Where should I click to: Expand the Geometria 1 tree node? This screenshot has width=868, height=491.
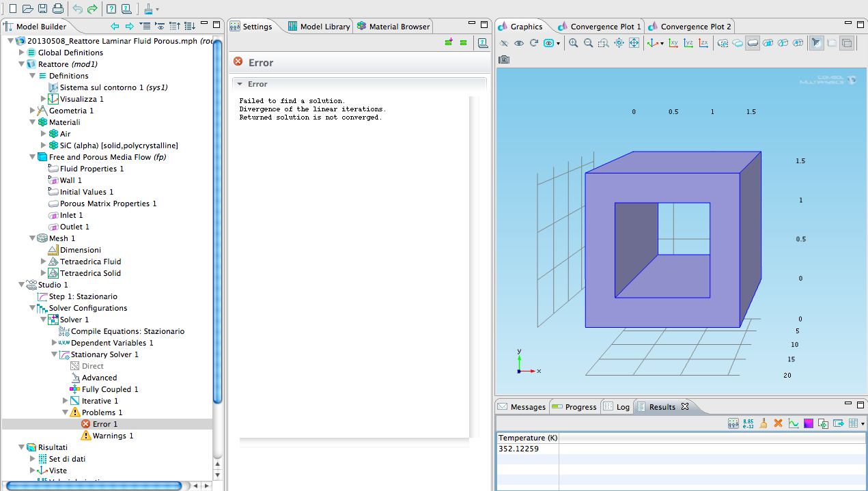click(33, 111)
